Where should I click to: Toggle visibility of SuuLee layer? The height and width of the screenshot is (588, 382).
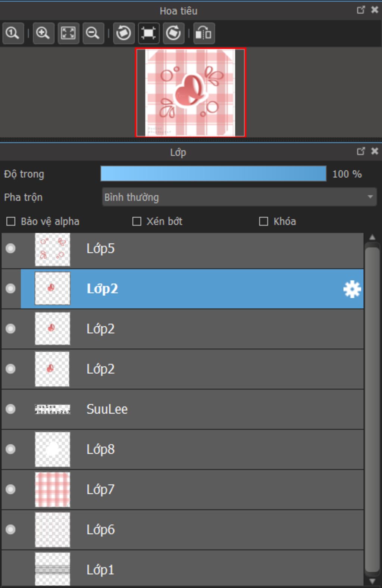[11, 409]
